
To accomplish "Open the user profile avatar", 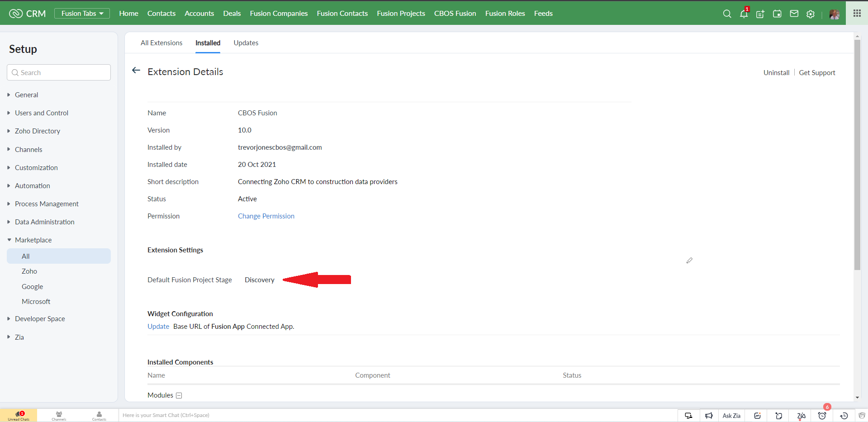I will (x=835, y=14).
